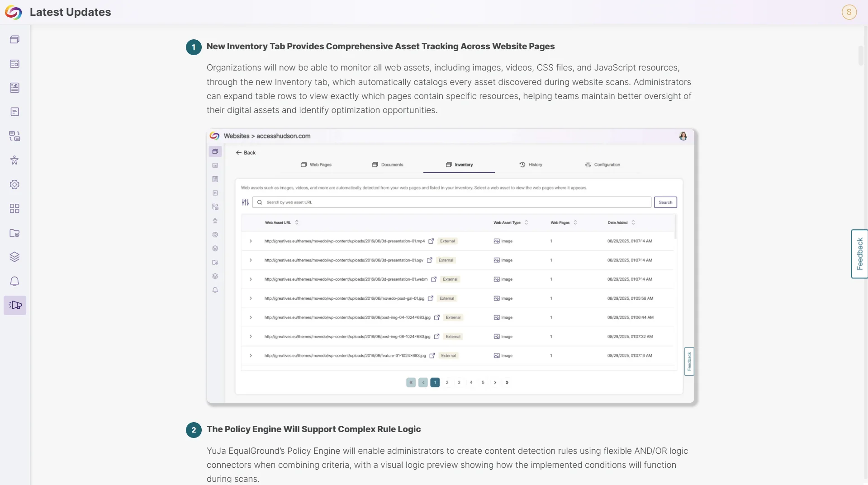The image size is (868, 485).
Task: Open notifications via the bell icon
Action: (x=15, y=281)
